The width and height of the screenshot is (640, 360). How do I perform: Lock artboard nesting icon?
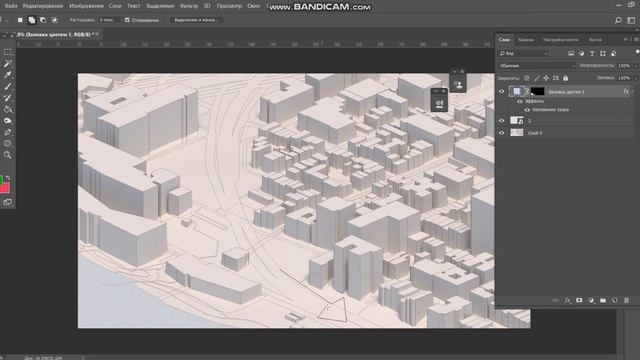click(x=556, y=78)
